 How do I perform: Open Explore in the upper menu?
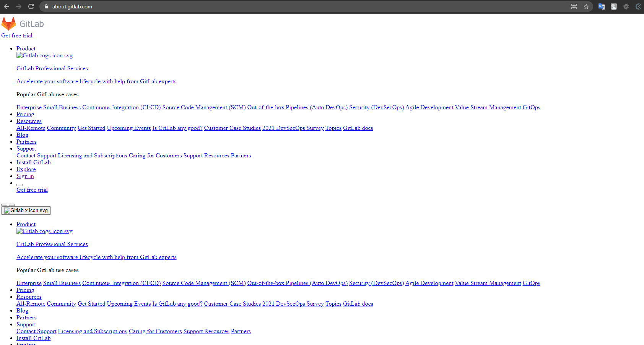26,169
